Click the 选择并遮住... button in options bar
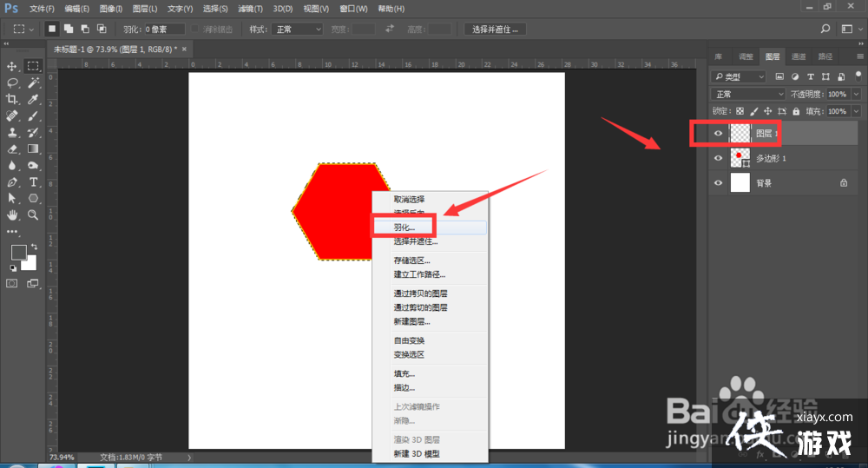 [496, 29]
